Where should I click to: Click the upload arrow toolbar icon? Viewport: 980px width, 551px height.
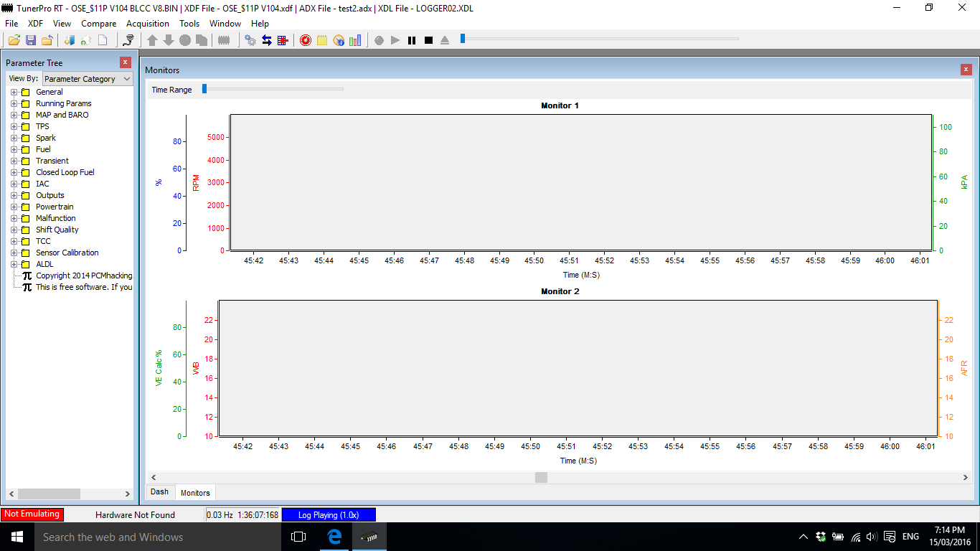pyautogui.click(x=152, y=40)
